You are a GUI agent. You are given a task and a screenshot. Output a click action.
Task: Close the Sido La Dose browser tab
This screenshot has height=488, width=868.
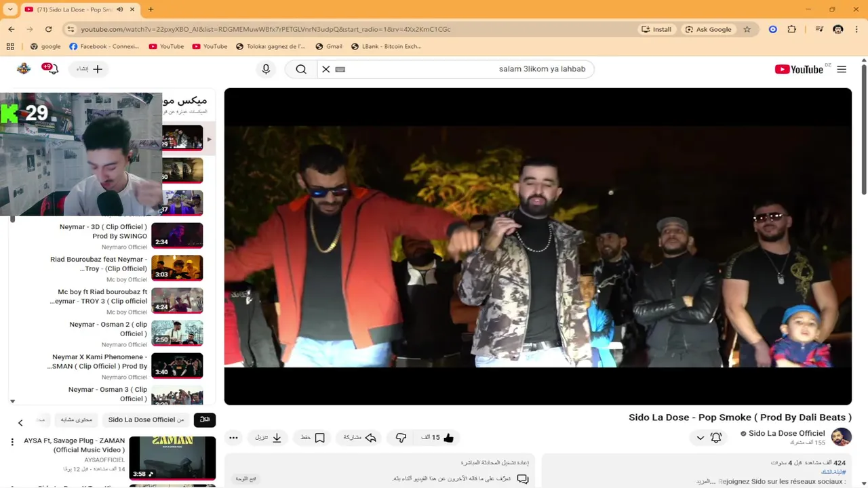pyautogui.click(x=132, y=9)
